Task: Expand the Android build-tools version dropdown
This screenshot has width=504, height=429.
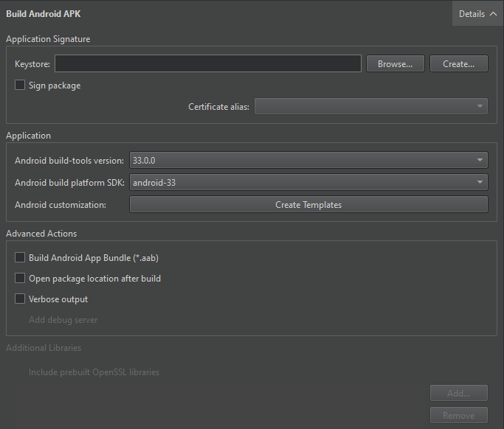Action: point(308,160)
